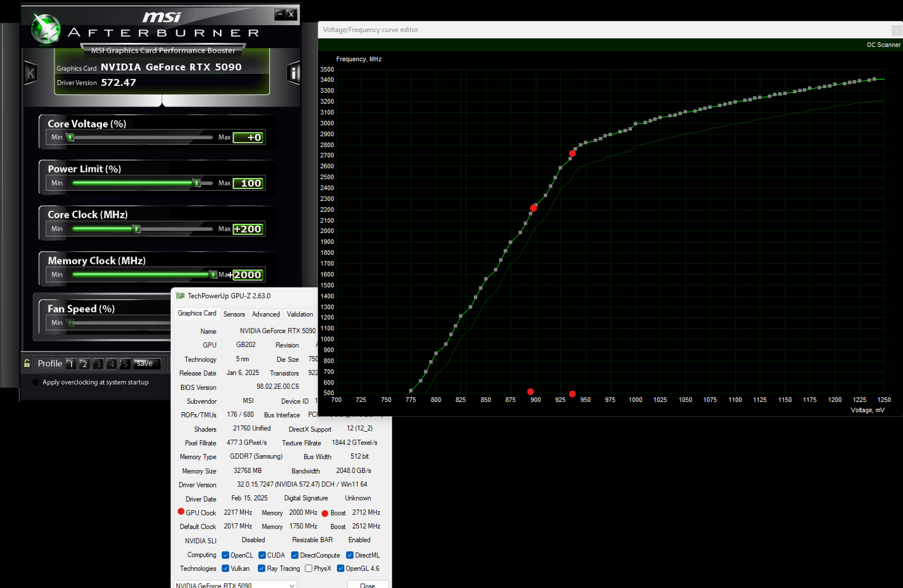Click the Release Date Jan 6, 2025
Image resolution: width=903 pixels, height=588 pixels.
[242, 373]
